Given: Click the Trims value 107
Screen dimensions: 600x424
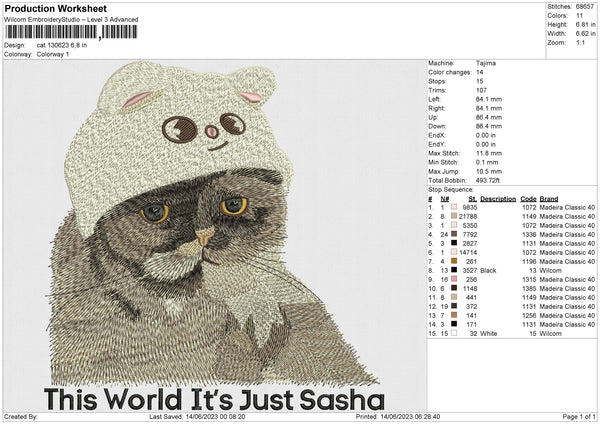Looking at the screenshot, I should click(x=481, y=90).
